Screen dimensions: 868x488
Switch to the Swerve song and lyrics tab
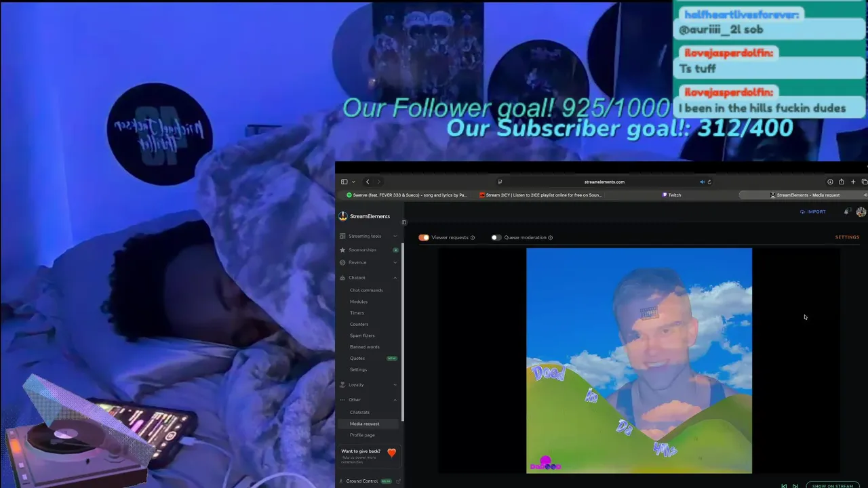pos(406,195)
